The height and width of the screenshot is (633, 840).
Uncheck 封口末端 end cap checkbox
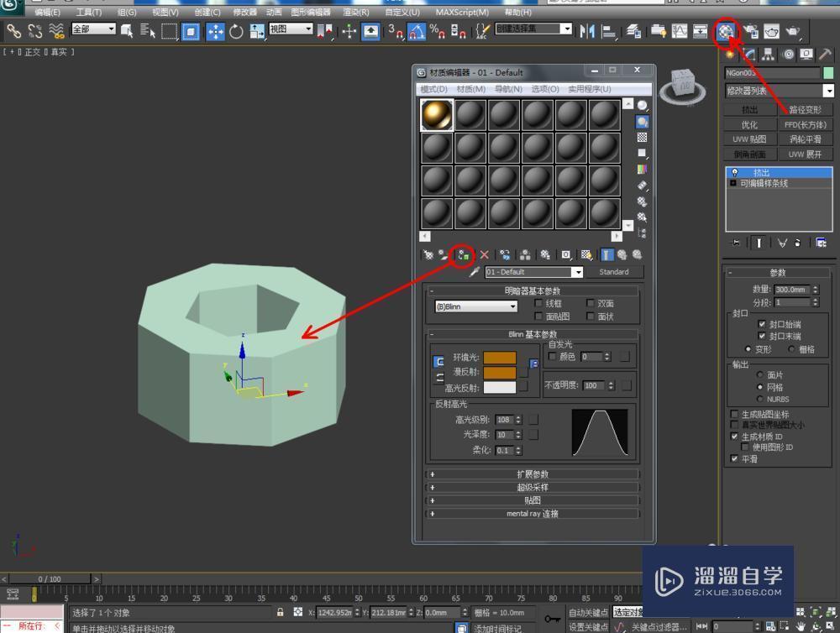(x=761, y=336)
